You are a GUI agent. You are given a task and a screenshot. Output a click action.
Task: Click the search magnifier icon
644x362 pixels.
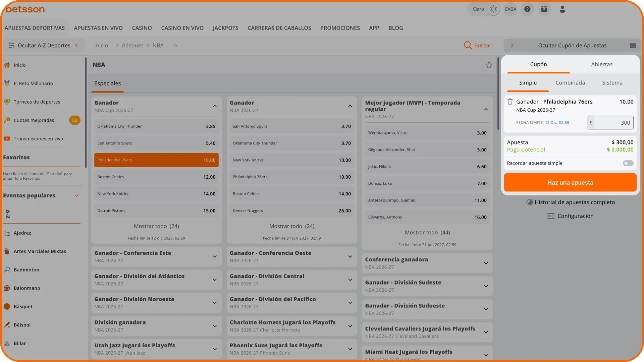click(468, 45)
